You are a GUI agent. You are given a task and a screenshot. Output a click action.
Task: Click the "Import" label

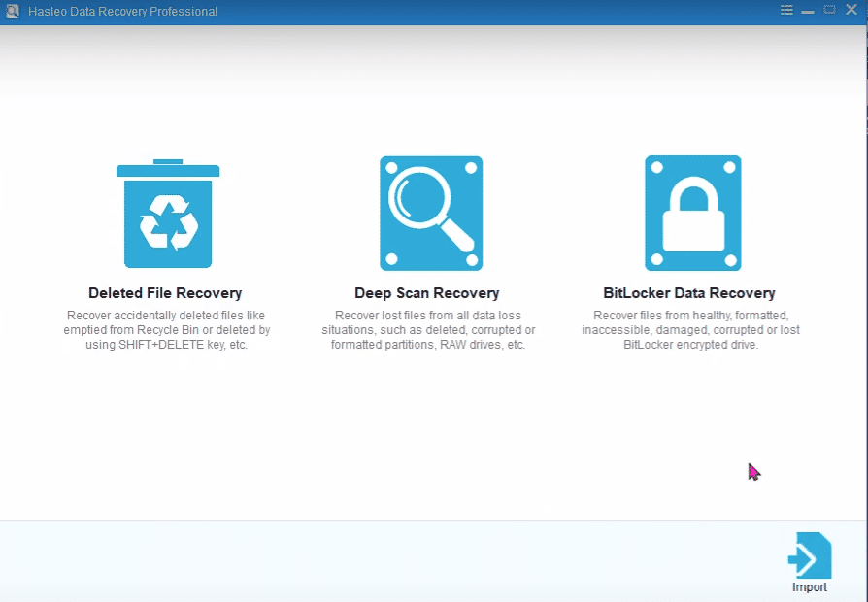[x=810, y=587]
